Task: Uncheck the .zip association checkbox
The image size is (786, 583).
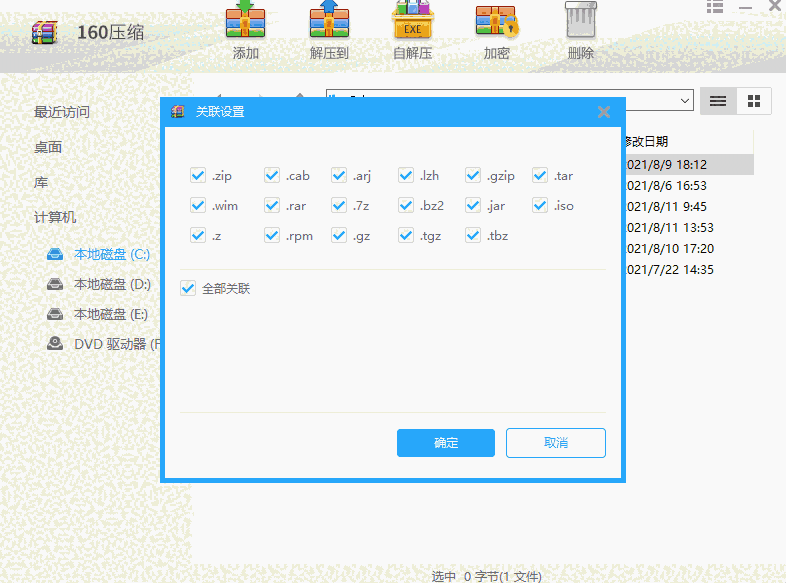Action: pyautogui.click(x=197, y=176)
